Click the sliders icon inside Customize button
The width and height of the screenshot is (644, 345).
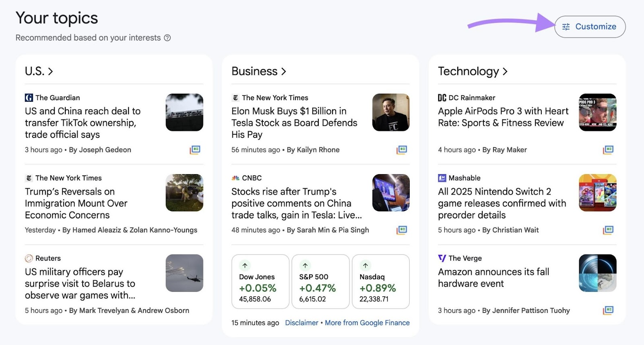[566, 27]
